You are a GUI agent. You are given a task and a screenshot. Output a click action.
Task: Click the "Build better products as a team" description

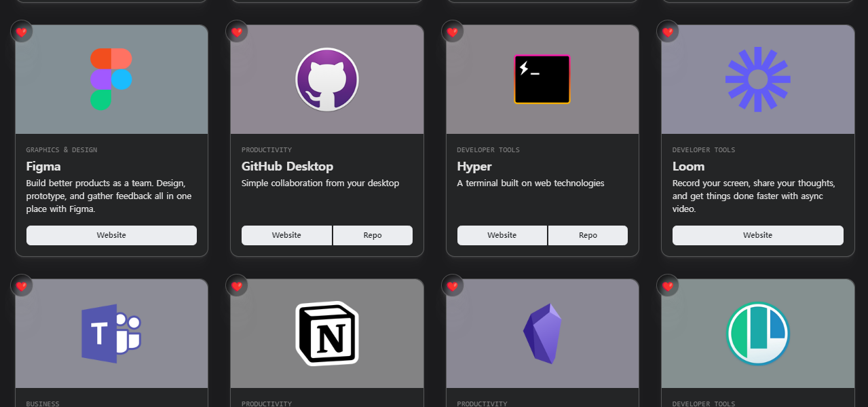(109, 196)
